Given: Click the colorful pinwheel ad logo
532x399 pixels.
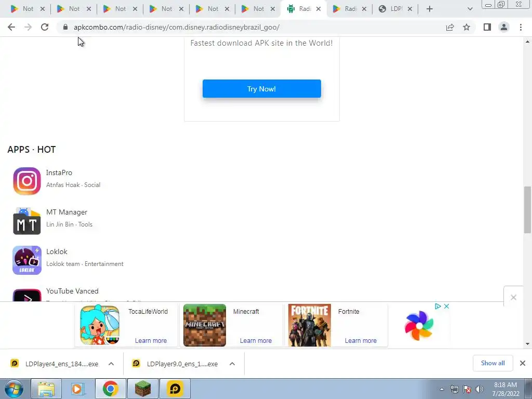Looking at the screenshot, I should [419, 325].
